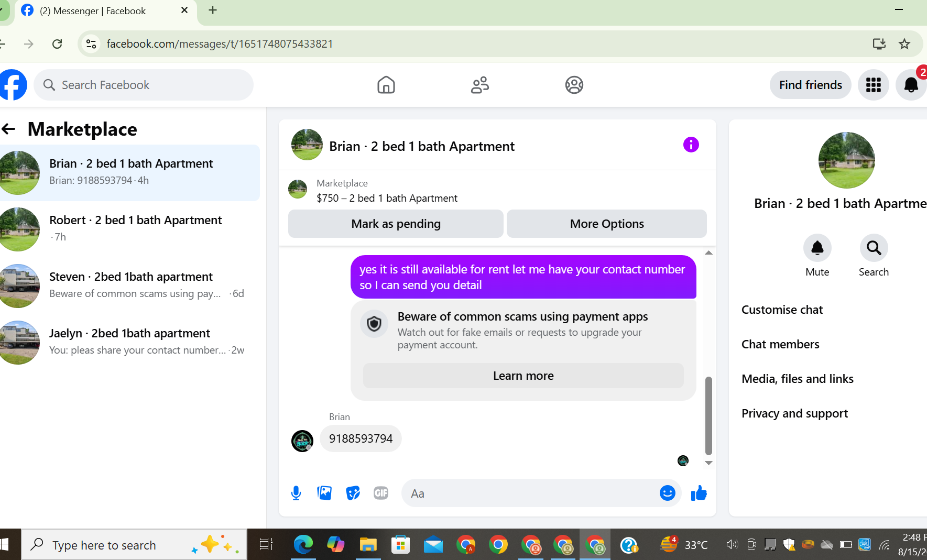Open the Friends icon in top navigation

480,85
